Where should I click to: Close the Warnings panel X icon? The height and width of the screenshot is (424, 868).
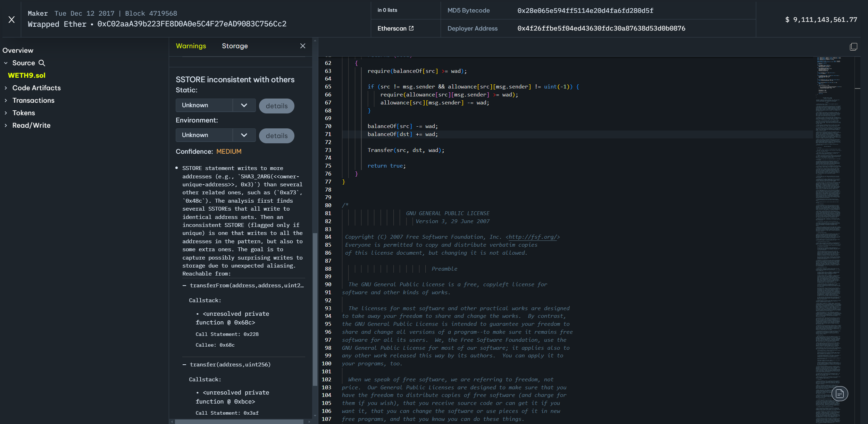302,46
